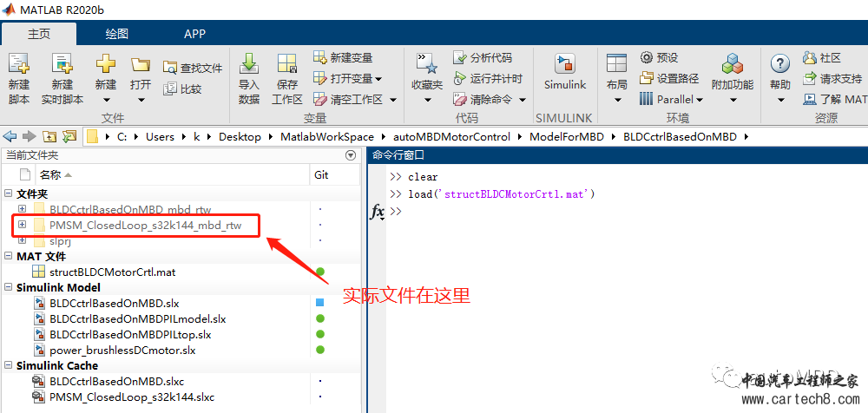Click Save Workspace (保存工作区) icon
The image size is (868, 413).
[x=287, y=64]
